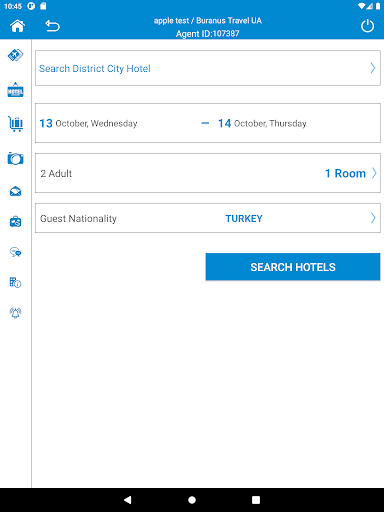Pick check-in date 13 October, Wednesday
This screenshot has height=512, width=384.
(x=88, y=123)
